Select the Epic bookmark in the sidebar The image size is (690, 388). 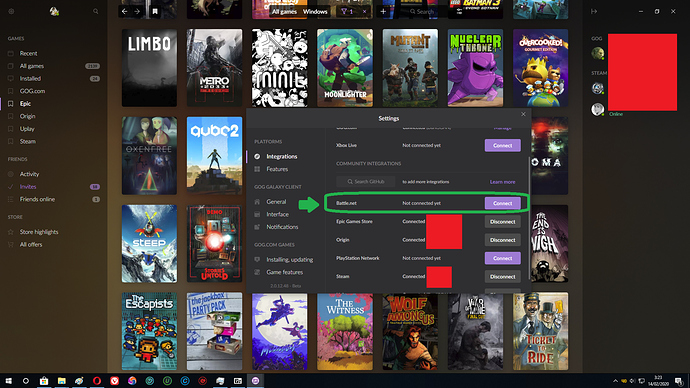tap(25, 104)
